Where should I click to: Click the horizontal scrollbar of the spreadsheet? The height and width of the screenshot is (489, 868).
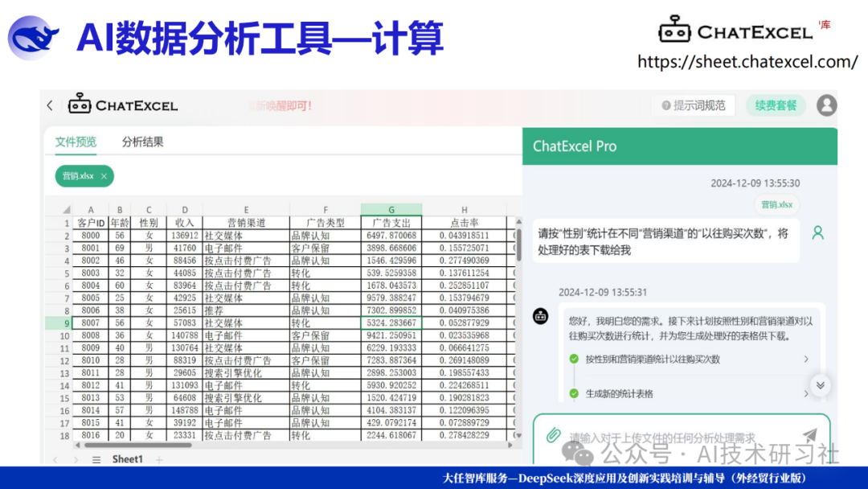(137, 445)
